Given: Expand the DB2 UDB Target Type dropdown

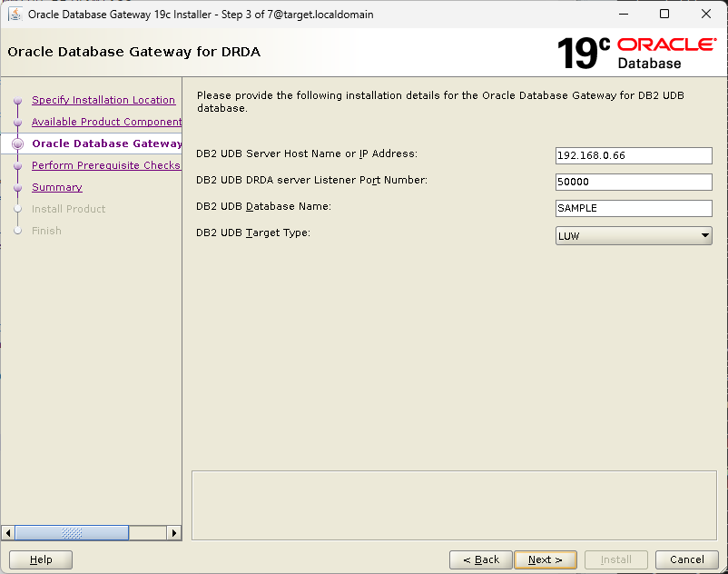Looking at the screenshot, I should tap(634, 235).
